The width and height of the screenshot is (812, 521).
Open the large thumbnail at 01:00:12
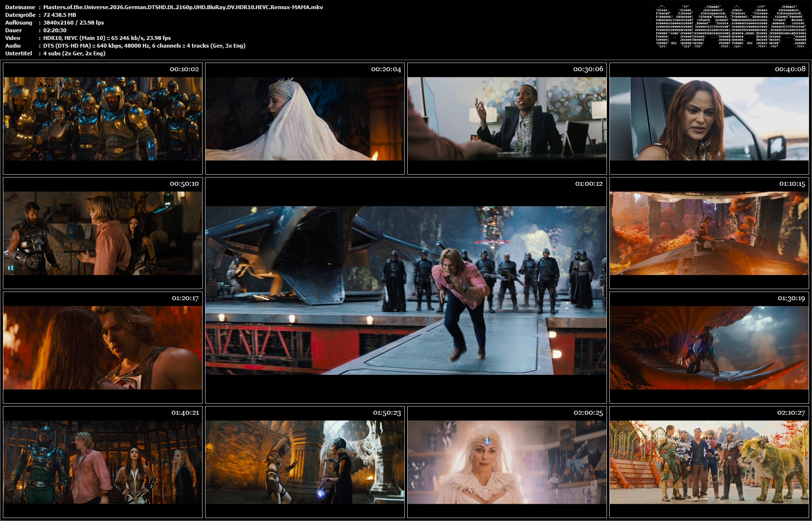[406, 290]
